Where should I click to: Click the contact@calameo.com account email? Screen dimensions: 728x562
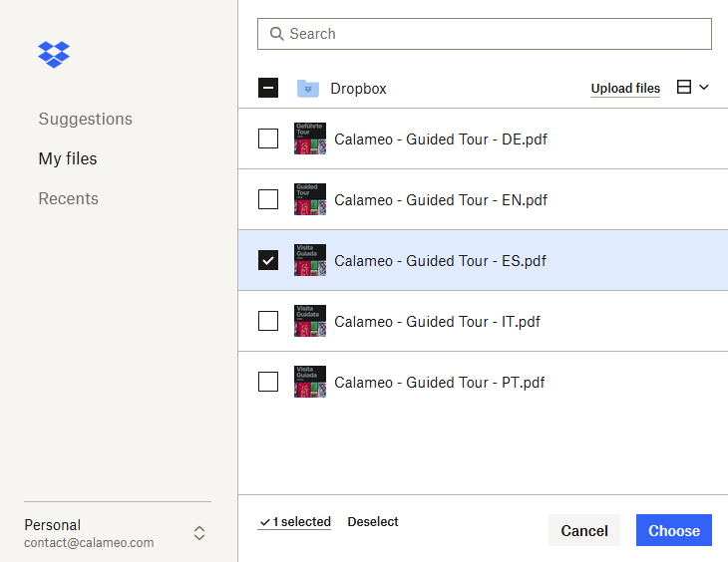pos(89,542)
